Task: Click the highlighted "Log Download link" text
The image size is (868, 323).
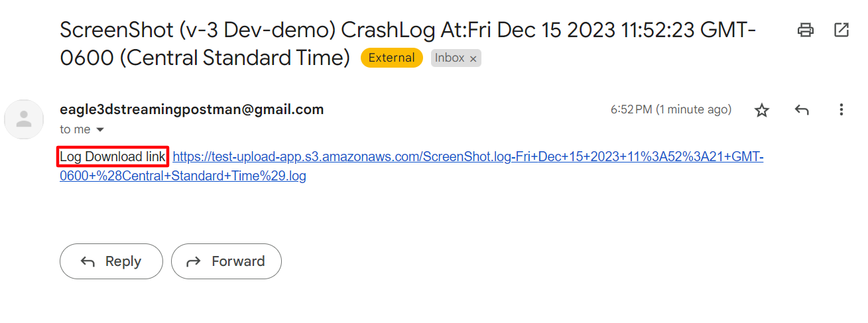Action: click(113, 157)
